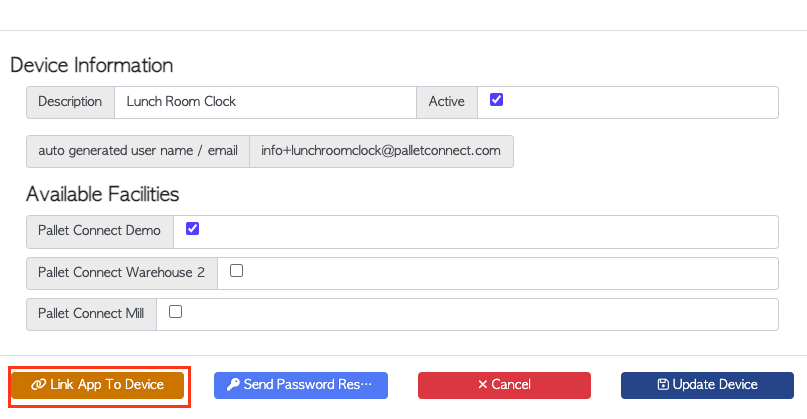
Task: Click the X icon on the red Cancel button
Action: [482, 385]
